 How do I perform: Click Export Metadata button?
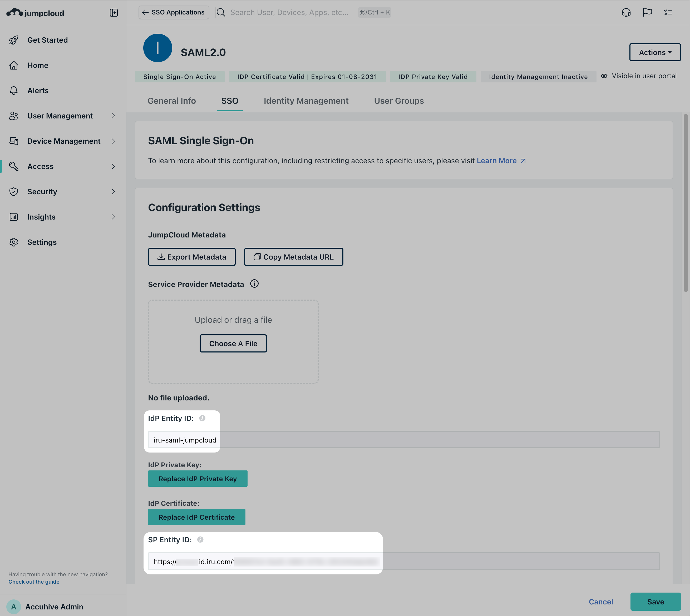click(x=192, y=257)
